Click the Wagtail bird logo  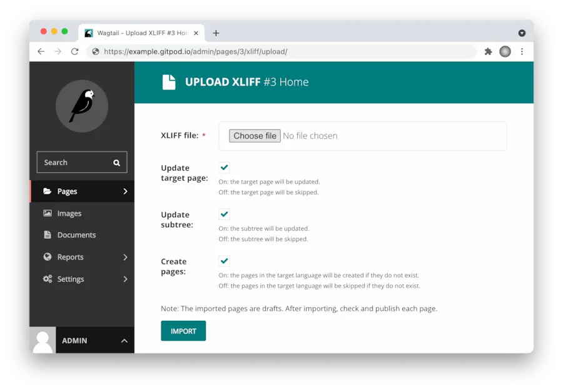82,106
